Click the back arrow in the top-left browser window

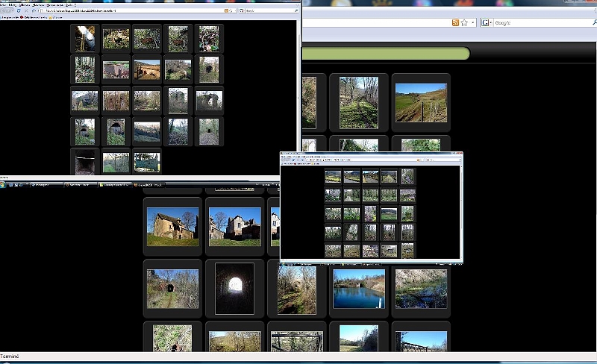pos(4,11)
